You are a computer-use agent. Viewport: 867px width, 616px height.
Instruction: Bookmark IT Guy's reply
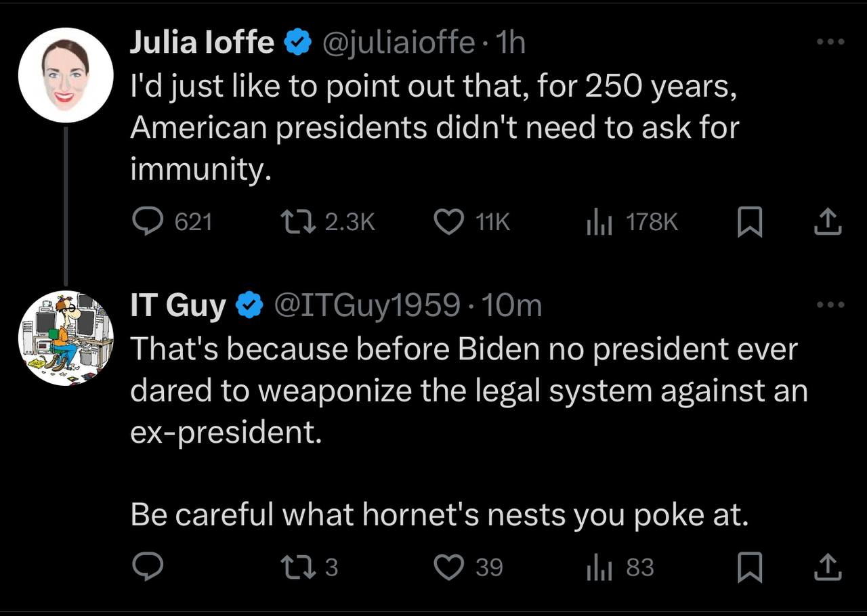749,567
